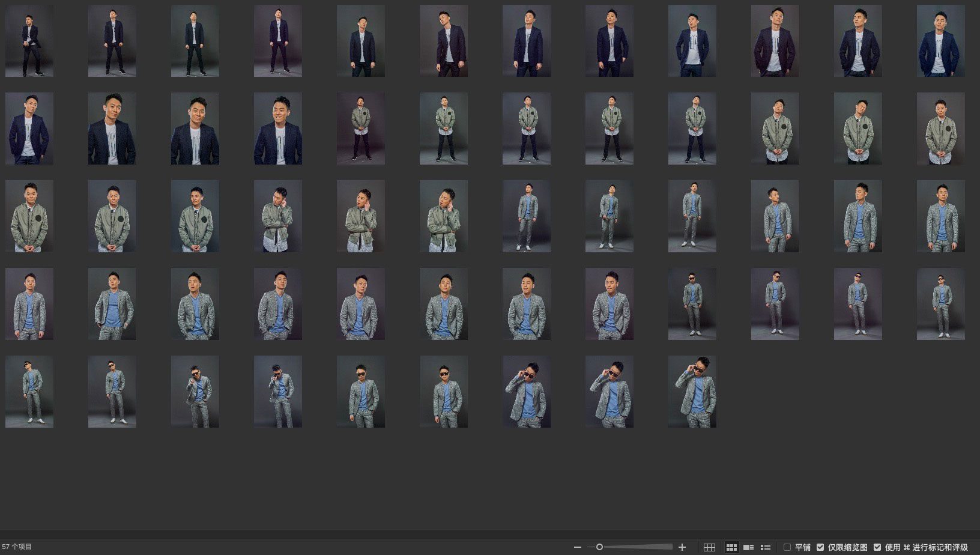Viewport: 980px width, 555px height.
Task: Select the last navy blazer photo in top row
Action: pyautogui.click(x=940, y=41)
